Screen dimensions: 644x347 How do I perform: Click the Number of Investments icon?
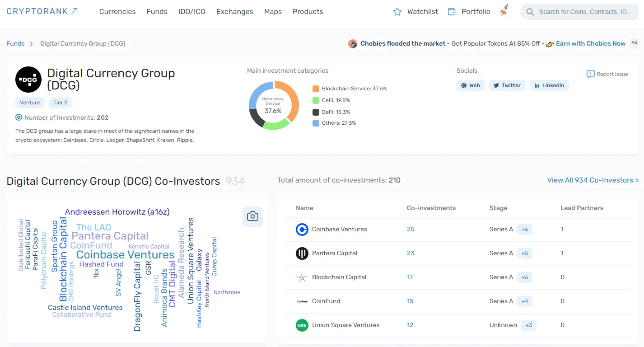[19, 117]
